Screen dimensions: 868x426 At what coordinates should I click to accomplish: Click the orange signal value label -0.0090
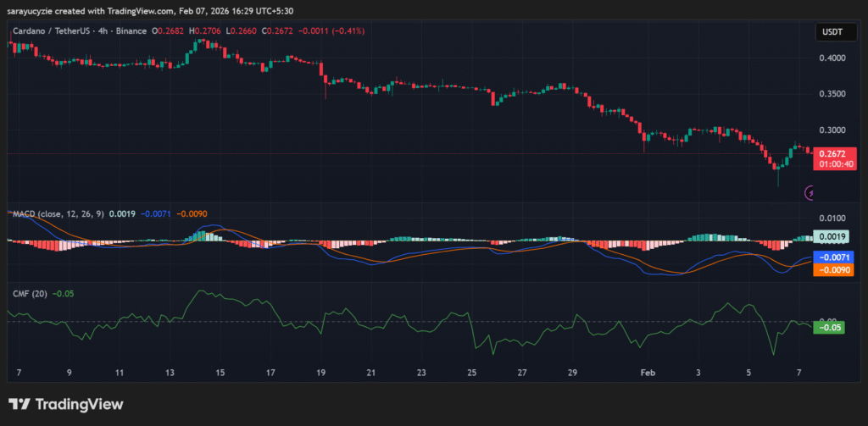(831, 269)
